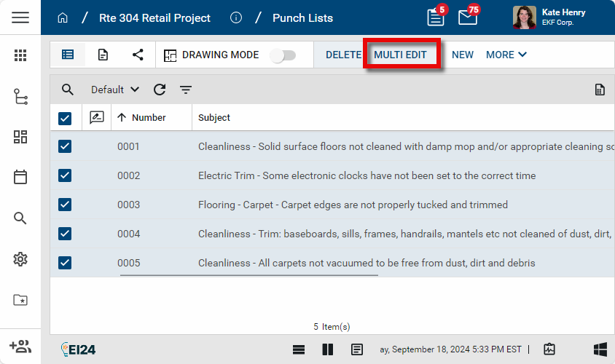Click the share icon in toolbar
Viewport: 615px width, 364px height.
(138, 55)
